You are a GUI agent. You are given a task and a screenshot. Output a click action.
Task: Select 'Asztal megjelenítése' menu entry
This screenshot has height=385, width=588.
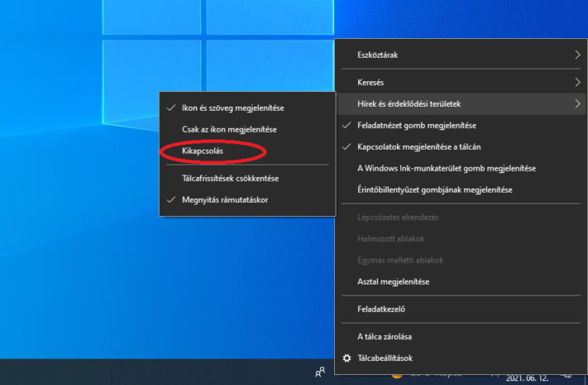(x=393, y=281)
